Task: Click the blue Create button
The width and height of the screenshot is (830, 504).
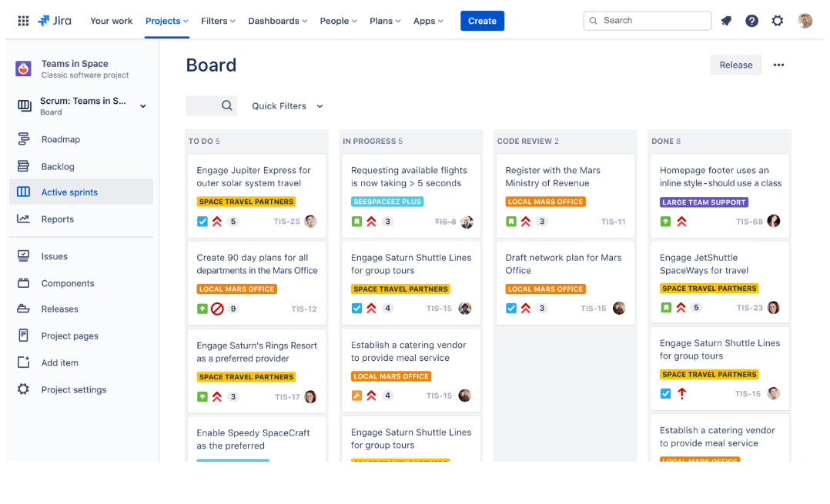Action: (x=482, y=21)
